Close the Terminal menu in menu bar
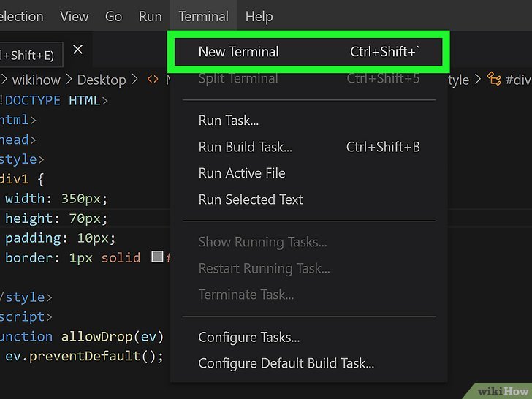The width and height of the screenshot is (532, 399). coord(204,16)
